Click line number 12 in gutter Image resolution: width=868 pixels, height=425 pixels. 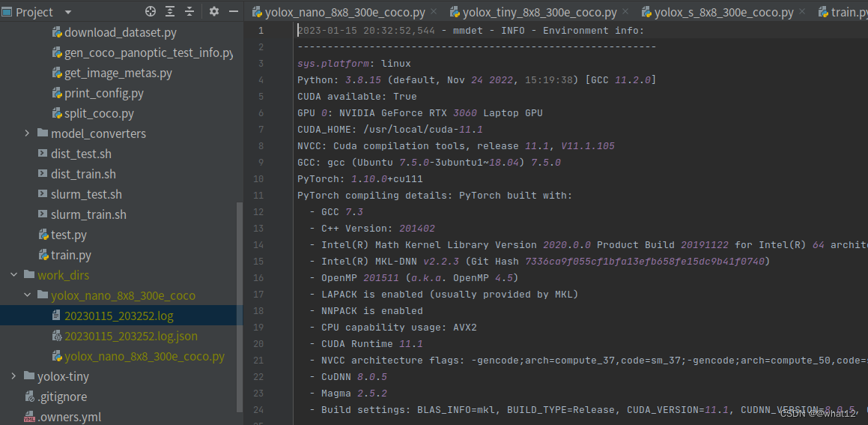258,211
